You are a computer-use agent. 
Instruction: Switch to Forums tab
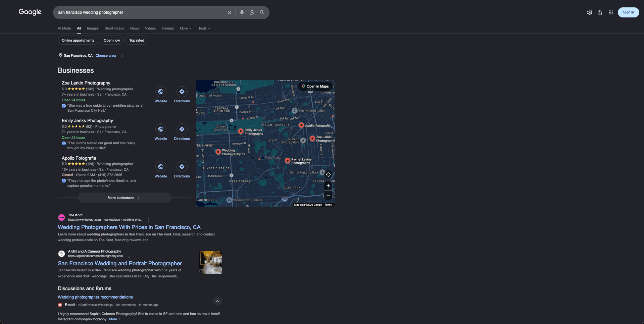point(168,29)
